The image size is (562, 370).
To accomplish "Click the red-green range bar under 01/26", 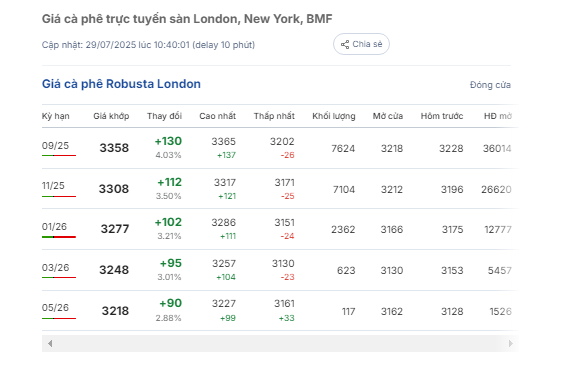I will coord(59,237).
